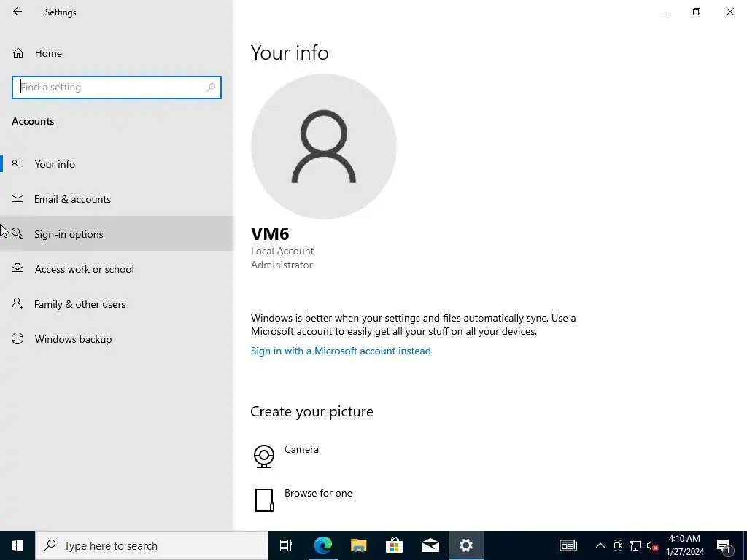The height and width of the screenshot is (560, 747).
Task: Go to Access work or school
Action: tap(117, 269)
